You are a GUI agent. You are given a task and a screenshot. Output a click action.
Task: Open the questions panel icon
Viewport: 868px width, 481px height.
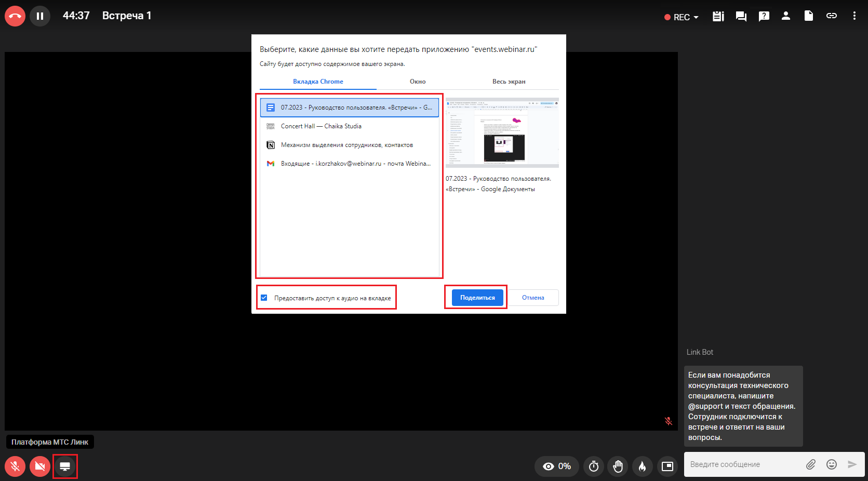click(764, 16)
